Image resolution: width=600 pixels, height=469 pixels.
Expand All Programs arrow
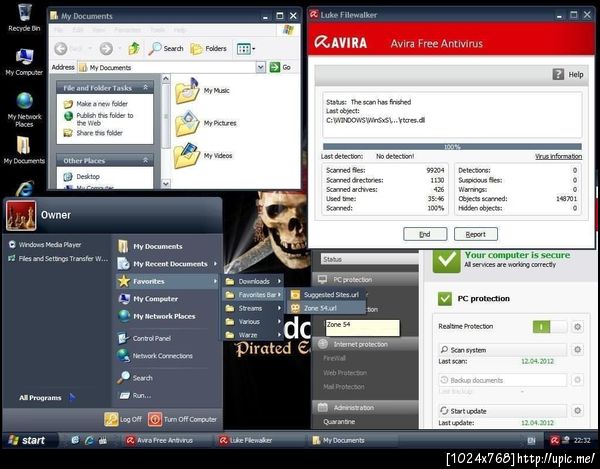[72, 397]
